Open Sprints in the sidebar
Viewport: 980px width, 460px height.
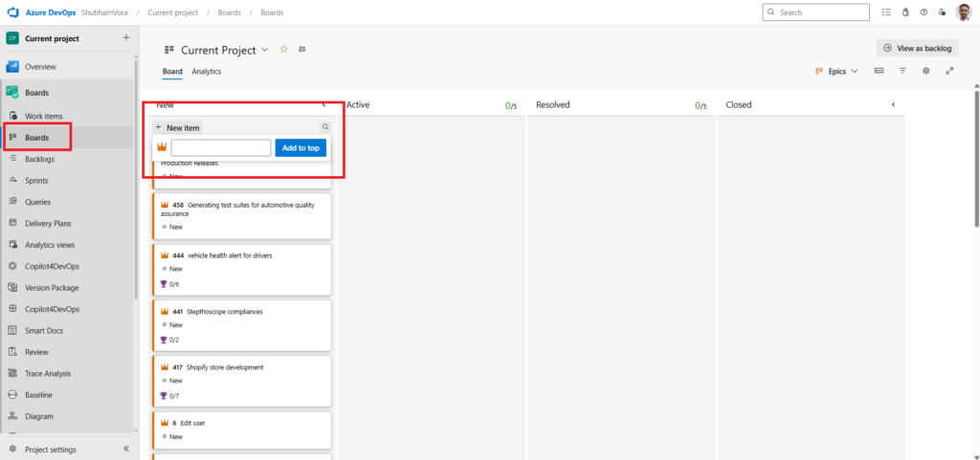36,180
